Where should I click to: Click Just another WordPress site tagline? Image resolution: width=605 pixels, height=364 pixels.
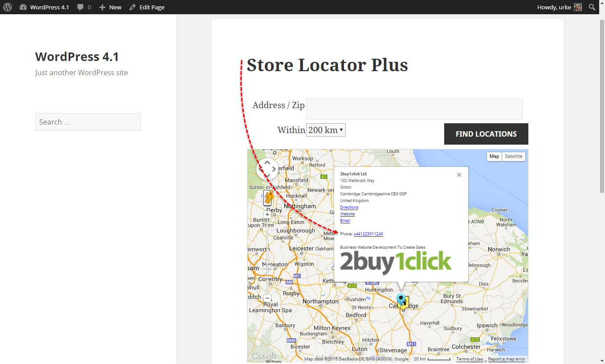coord(82,73)
